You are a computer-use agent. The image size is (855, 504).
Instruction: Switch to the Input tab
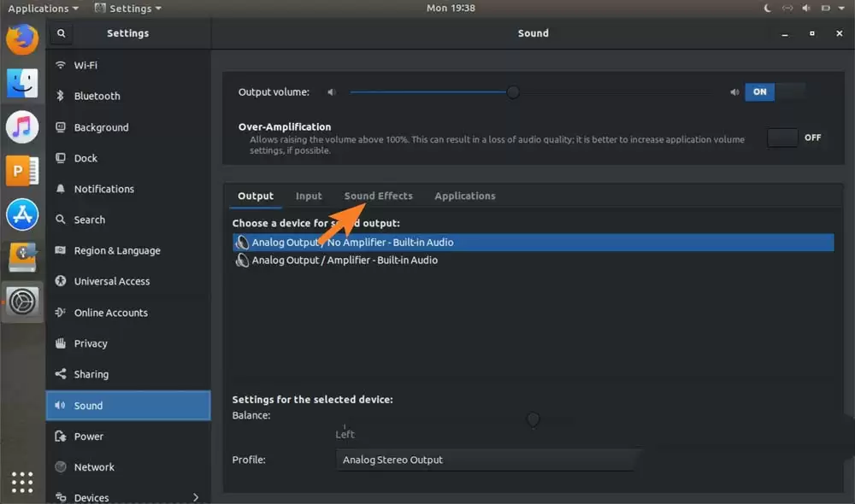point(309,196)
